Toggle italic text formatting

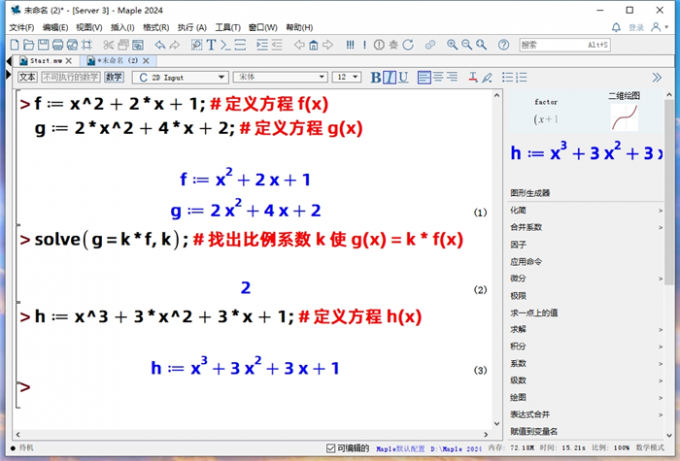[x=389, y=77]
